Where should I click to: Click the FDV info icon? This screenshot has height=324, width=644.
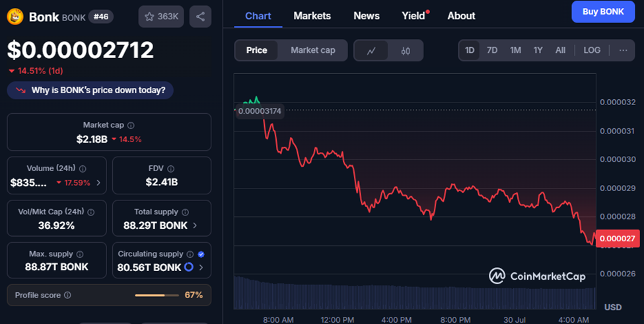click(x=170, y=169)
